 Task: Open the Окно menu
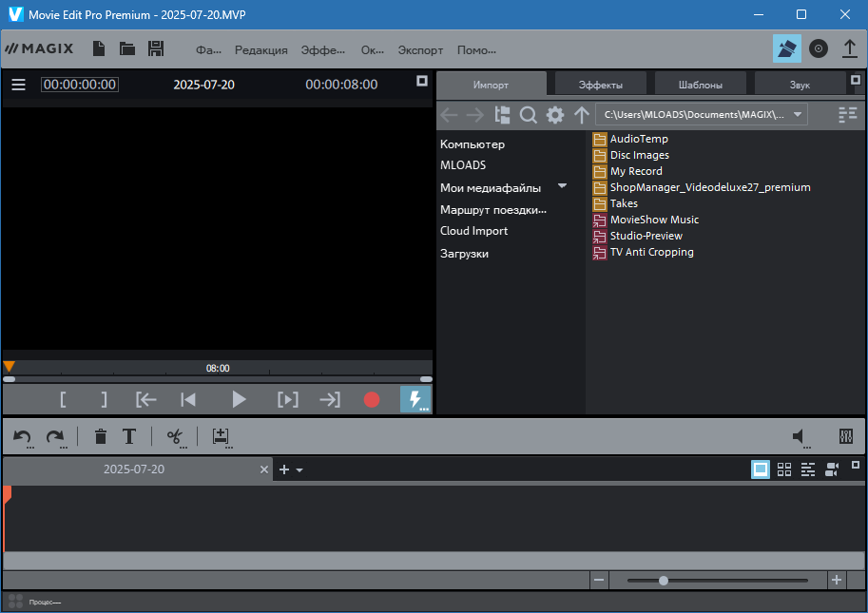pos(372,50)
